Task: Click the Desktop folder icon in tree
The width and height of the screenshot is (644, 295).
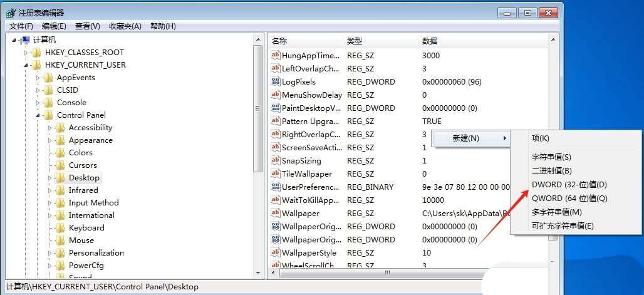Action: (x=60, y=178)
